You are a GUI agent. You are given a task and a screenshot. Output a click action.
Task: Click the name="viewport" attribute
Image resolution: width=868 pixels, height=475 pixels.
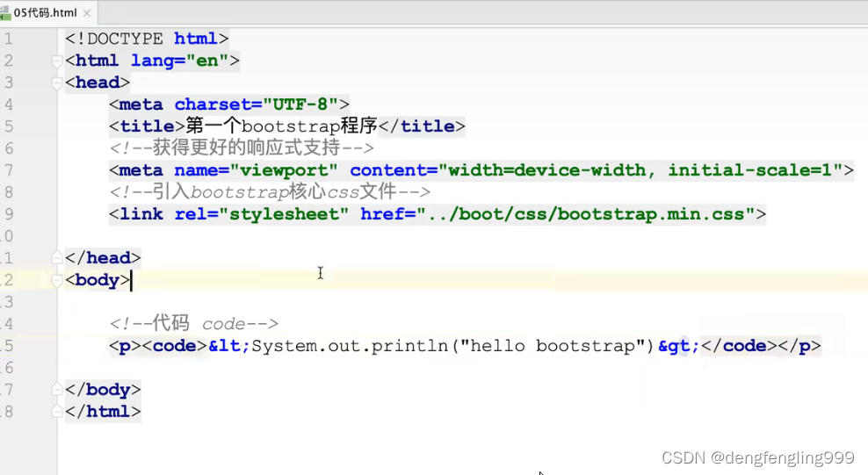click(x=257, y=170)
